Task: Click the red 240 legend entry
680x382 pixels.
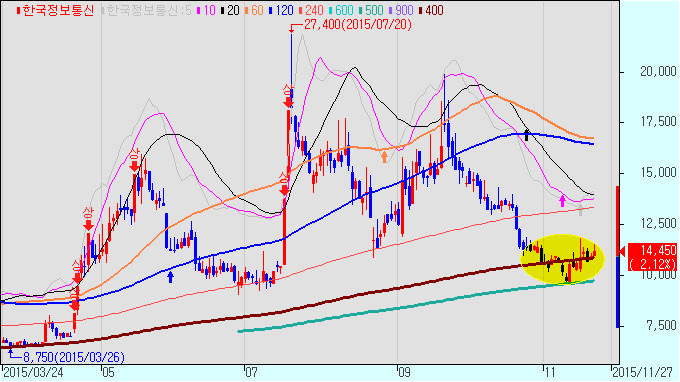Action: tap(311, 10)
